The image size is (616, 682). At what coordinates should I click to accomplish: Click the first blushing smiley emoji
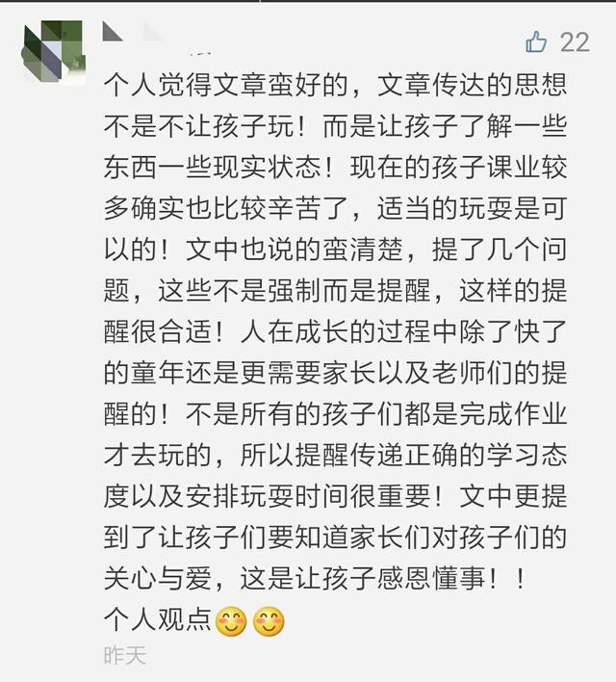(x=231, y=621)
